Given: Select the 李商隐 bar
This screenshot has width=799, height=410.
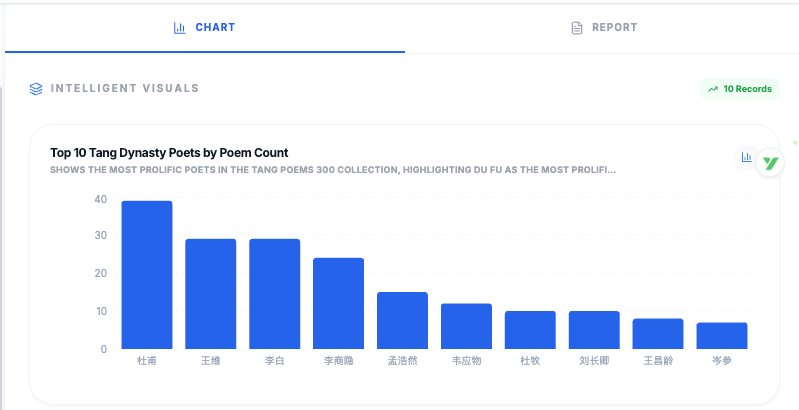Looking at the screenshot, I should pos(338,303).
